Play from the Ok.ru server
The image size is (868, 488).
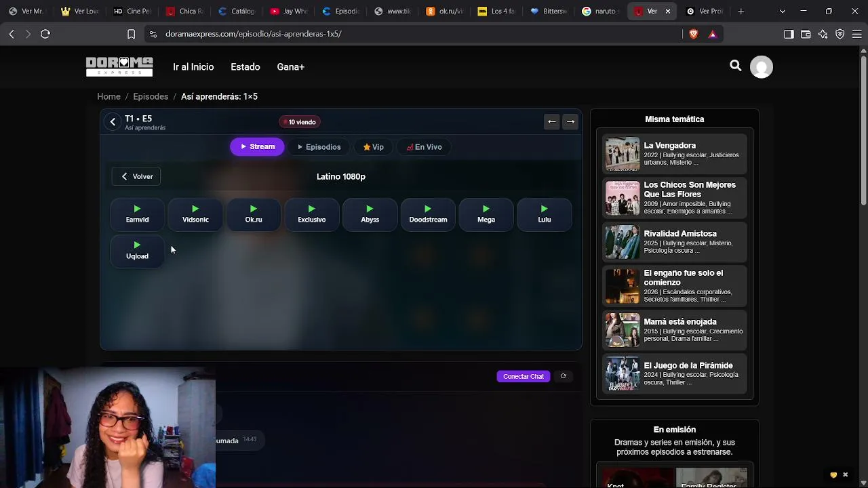pyautogui.click(x=254, y=214)
